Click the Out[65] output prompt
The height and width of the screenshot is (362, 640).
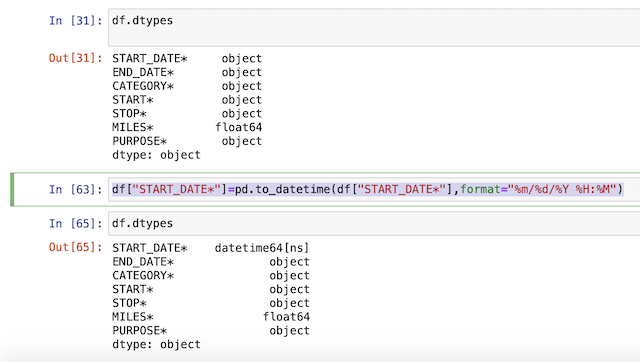pyautogui.click(x=76, y=247)
